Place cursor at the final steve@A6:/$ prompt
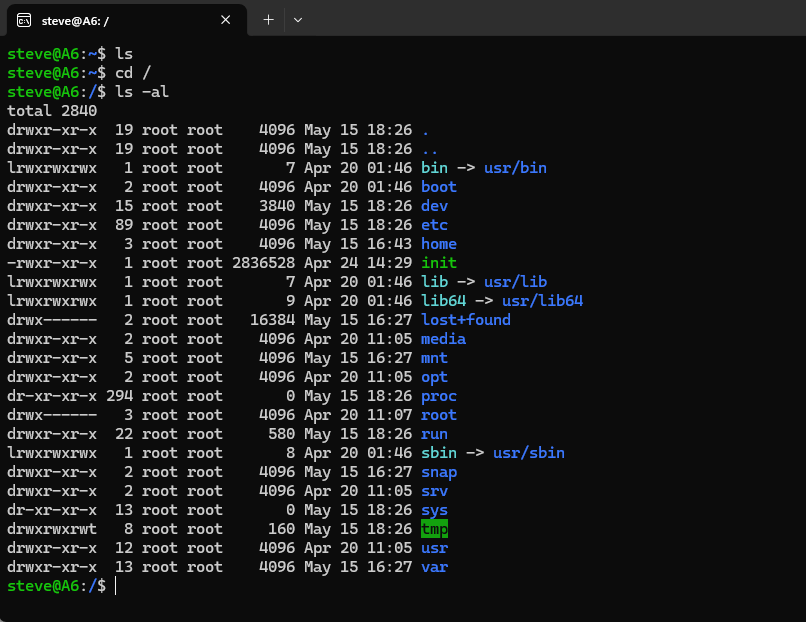Viewport: 806px width, 622px height. click(116, 587)
